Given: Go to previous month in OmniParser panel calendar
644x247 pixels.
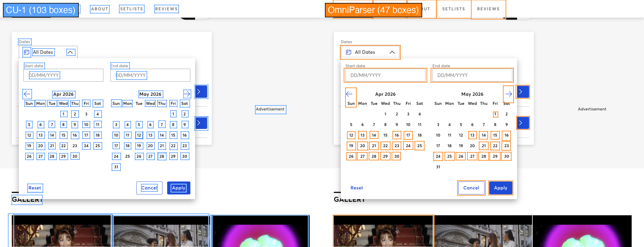Looking at the screenshot, I should tap(349, 94).
